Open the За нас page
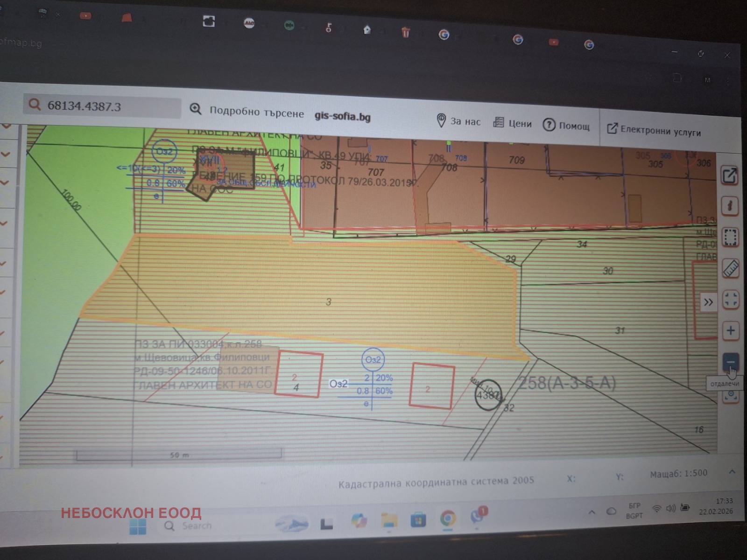The image size is (747, 560). tap(458, 121)
